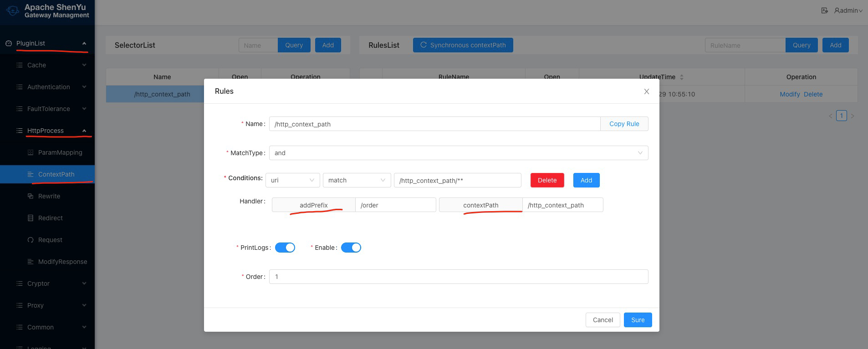Click the Redirect plugin icon in sidebar
The height and width of the screenshot is (349, 868).
31,218
